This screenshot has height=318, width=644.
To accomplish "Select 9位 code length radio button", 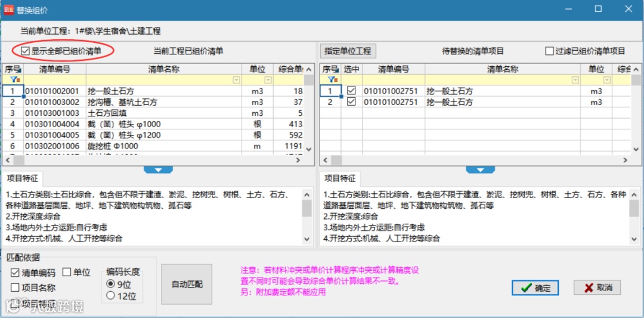I will [110, 284].
